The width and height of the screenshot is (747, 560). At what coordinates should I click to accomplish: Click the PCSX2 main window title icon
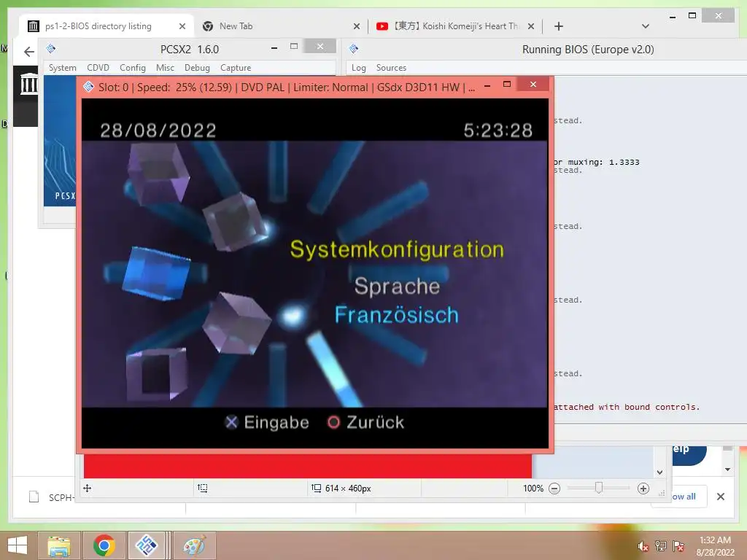tap(50, 49)
